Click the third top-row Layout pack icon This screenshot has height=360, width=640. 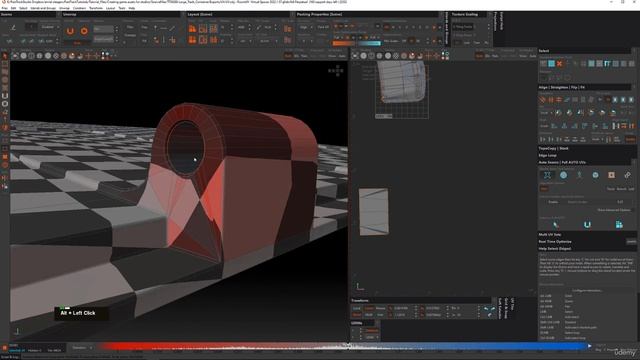(x=213, y=29)
